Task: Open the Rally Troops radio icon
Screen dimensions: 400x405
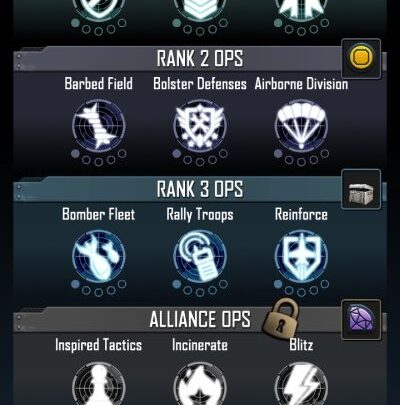Action: point(200,256)
